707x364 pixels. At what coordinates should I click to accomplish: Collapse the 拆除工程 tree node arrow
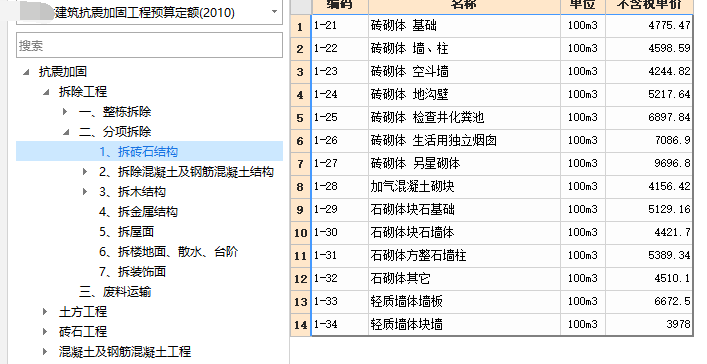click(x=46, y=92)
